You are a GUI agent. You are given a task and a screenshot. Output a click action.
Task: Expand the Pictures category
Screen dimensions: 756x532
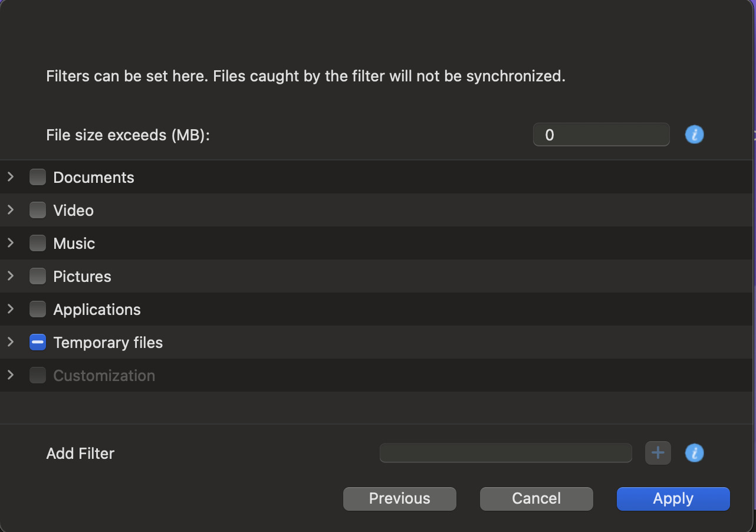pyautogui.click(x=10, y=275)
